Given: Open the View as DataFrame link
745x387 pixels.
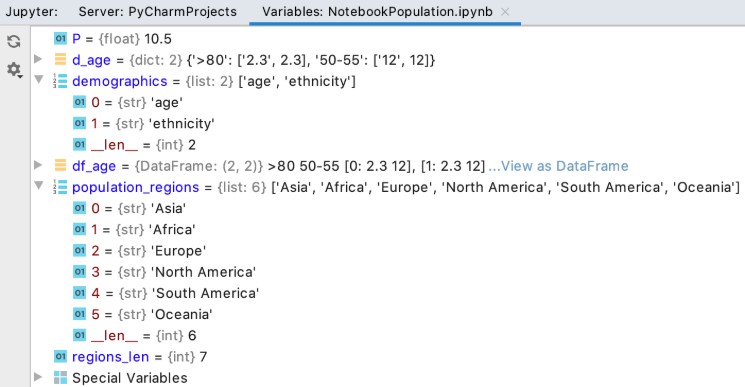Looking at the screenshot, I should point(558,166).
